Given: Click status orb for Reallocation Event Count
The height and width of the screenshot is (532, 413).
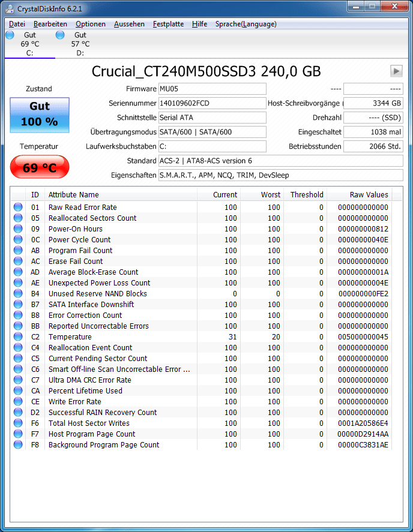Looking at the screenshot, I should pyautogui.click(x=18, y=347).
